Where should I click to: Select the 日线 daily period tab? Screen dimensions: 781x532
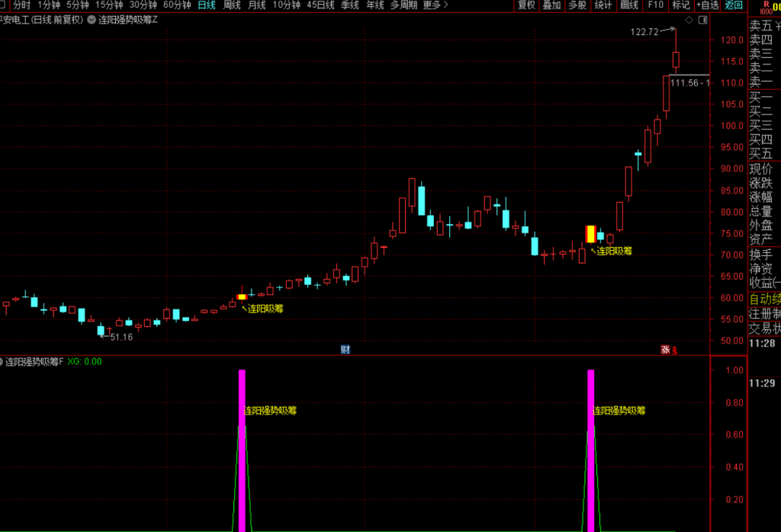[207, 5]
